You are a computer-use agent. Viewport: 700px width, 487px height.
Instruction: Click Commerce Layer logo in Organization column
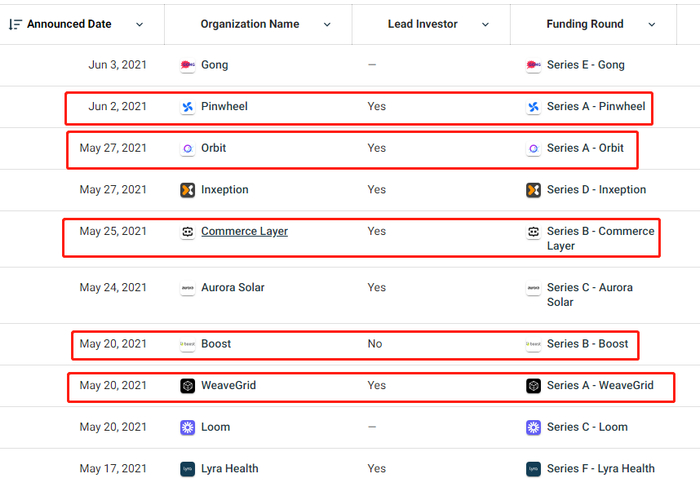point(187,232)
